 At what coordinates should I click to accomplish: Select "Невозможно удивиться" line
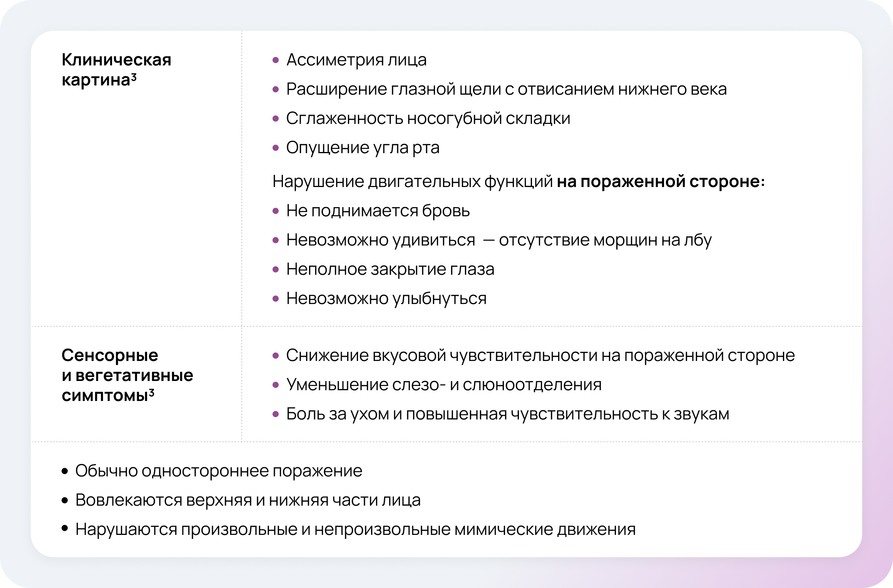(x=498, y=240)
